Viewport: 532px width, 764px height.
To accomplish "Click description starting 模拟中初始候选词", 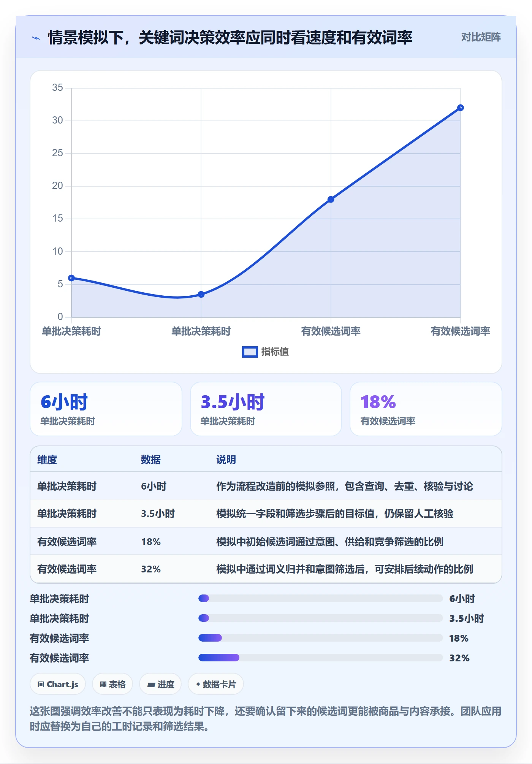I will coord(330,542).
